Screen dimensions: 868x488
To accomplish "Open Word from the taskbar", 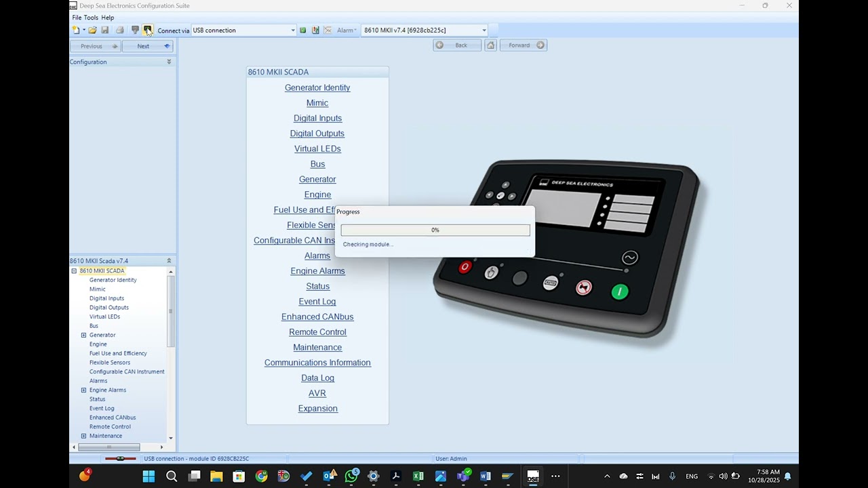I will pos(486,476).
